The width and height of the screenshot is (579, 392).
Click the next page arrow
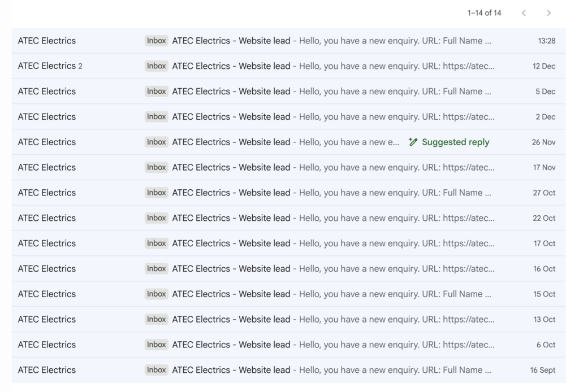point(548,13)
